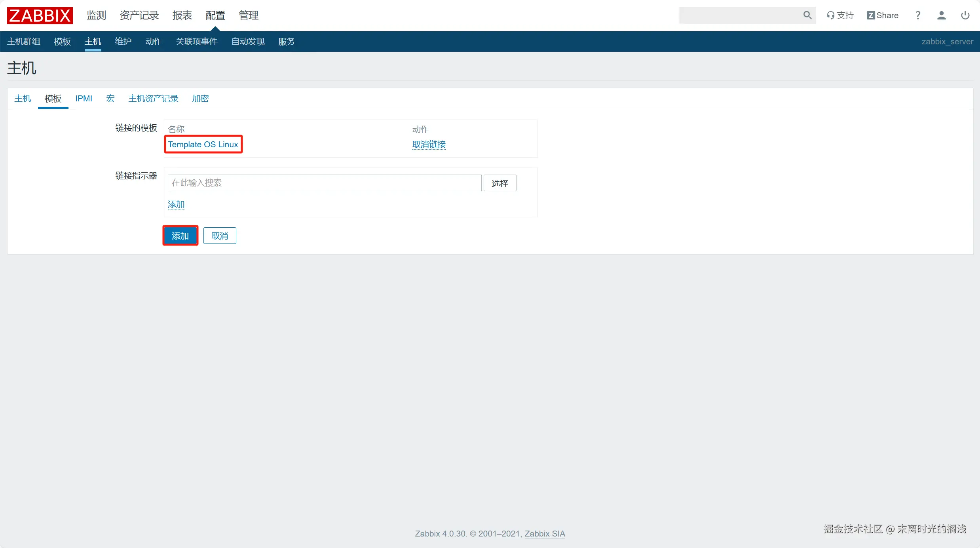This screenshot has width=980, height=548.
Task: Click the 取消 button
Action: 220,236
